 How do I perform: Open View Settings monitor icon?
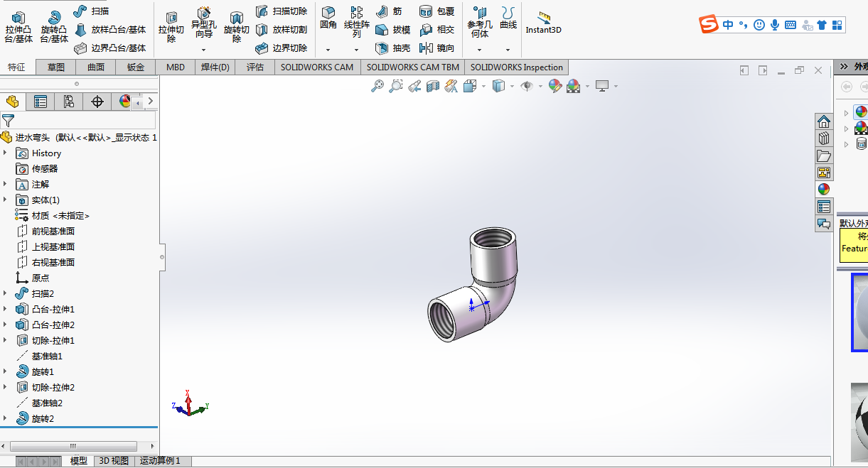pos(602,86)
